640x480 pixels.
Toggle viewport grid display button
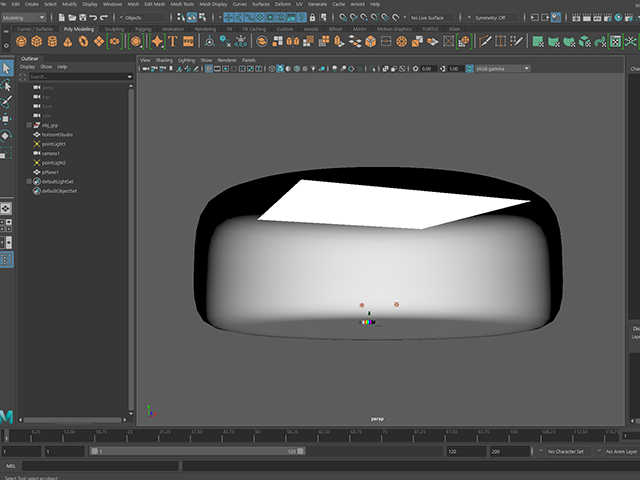pyautogui.click(x=209, y=69)
